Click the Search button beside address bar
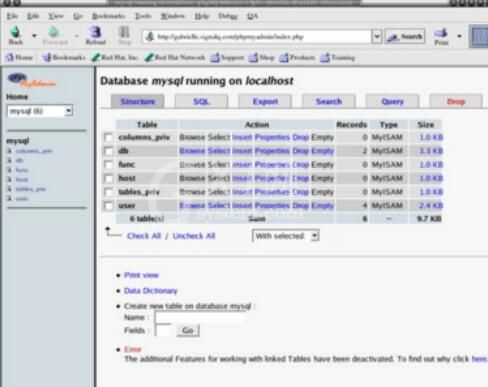The width and height of the screenshot is (488, 387). click(x=405, y=36)
